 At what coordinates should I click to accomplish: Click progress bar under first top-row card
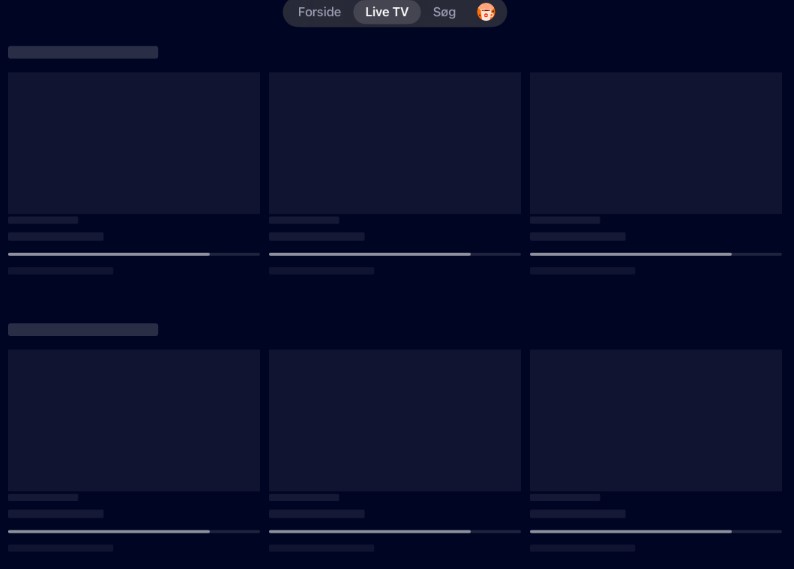point(134,254)
